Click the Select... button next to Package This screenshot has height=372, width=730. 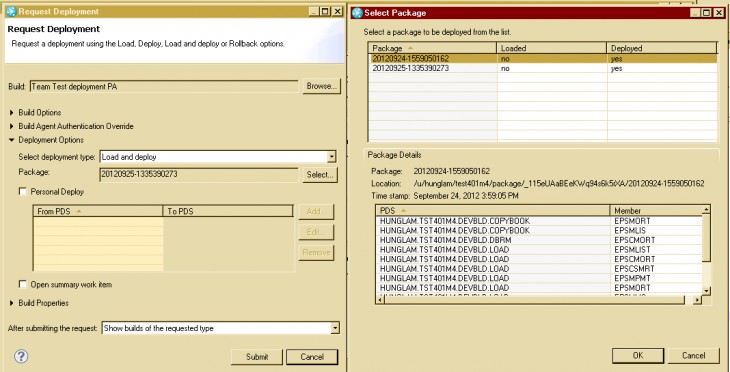[x=319, y=175]
